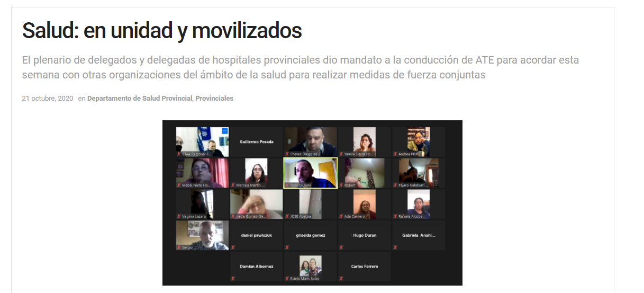Select the Virginia Lazaro video tile

[202, 204]
